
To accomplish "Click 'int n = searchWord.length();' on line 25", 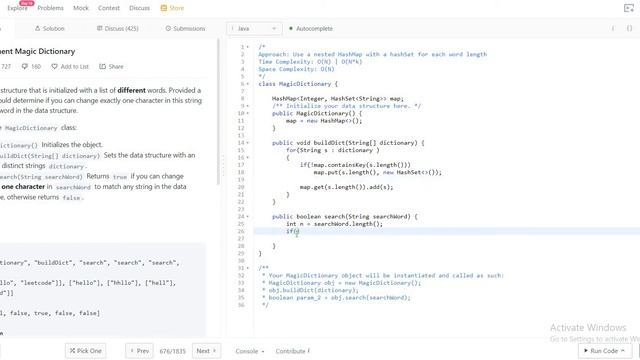I will 334,224.
